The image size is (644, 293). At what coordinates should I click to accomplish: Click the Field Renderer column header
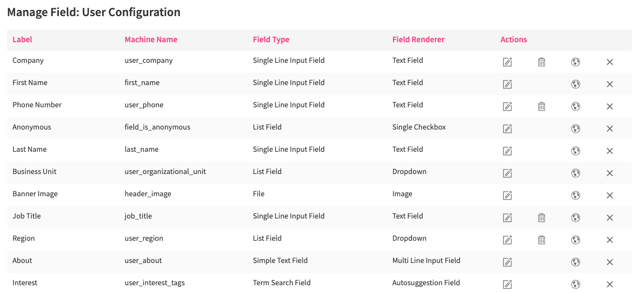418,39
